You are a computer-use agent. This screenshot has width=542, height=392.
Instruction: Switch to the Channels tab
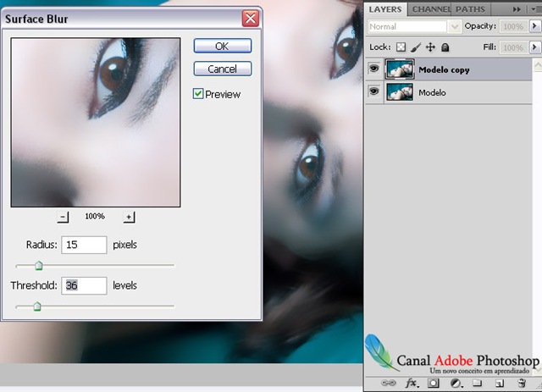(x=431, y=9)
